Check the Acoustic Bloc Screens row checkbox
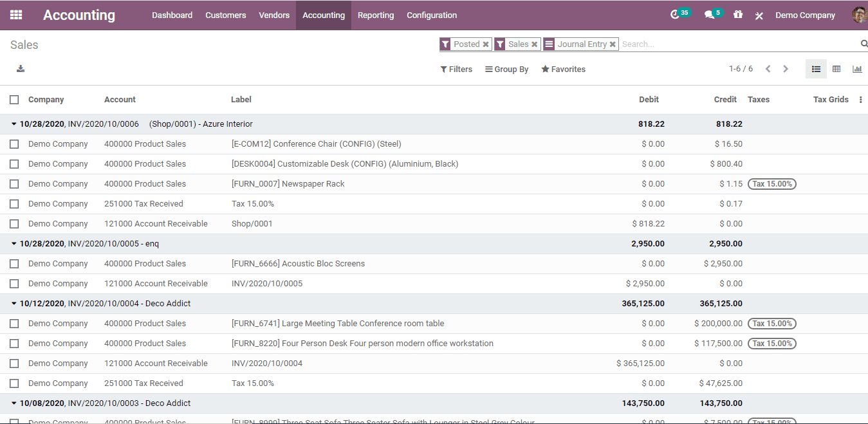This screenshot has height=424, width=868. (14, 264)
